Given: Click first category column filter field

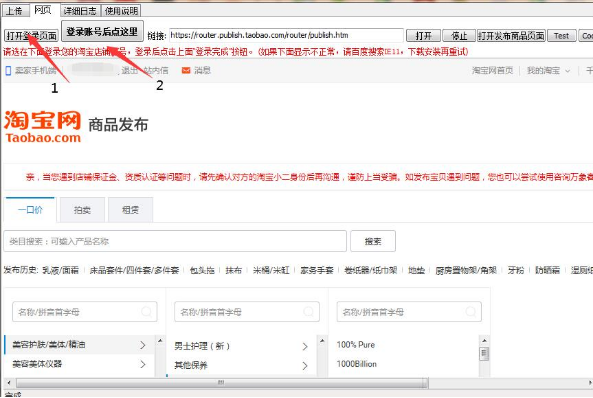Looking at the screenshot, I should pyautogui.click(x=85, y=312).
